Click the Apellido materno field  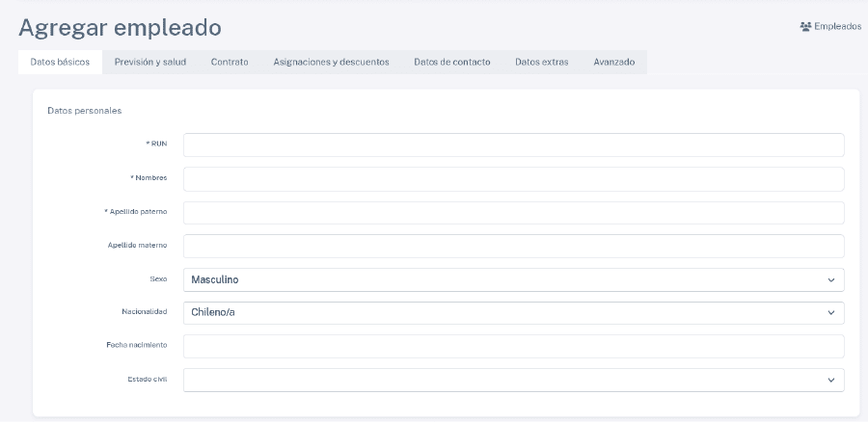tap(513, 246)
